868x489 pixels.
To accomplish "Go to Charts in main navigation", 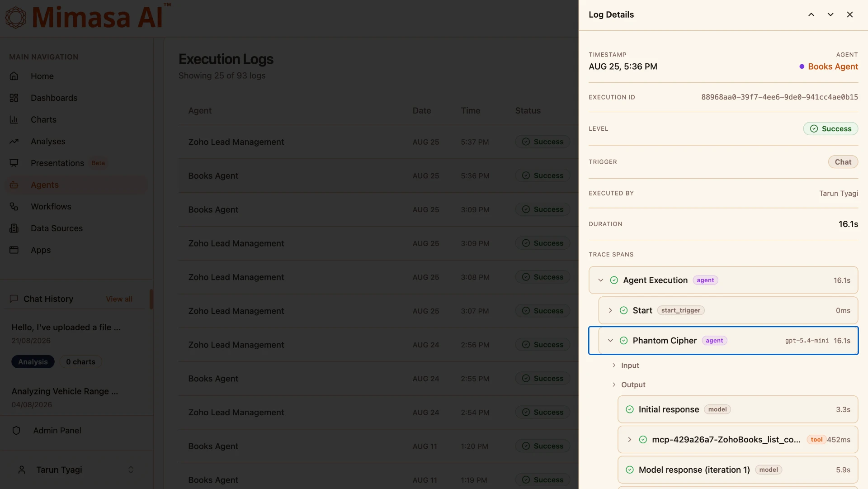I will point(43,119).
